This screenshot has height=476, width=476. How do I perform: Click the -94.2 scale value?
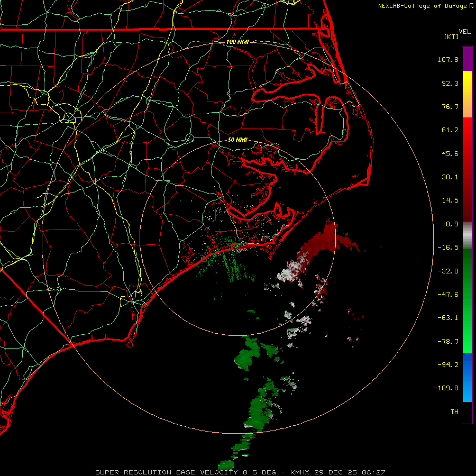(x=448, y=365)
